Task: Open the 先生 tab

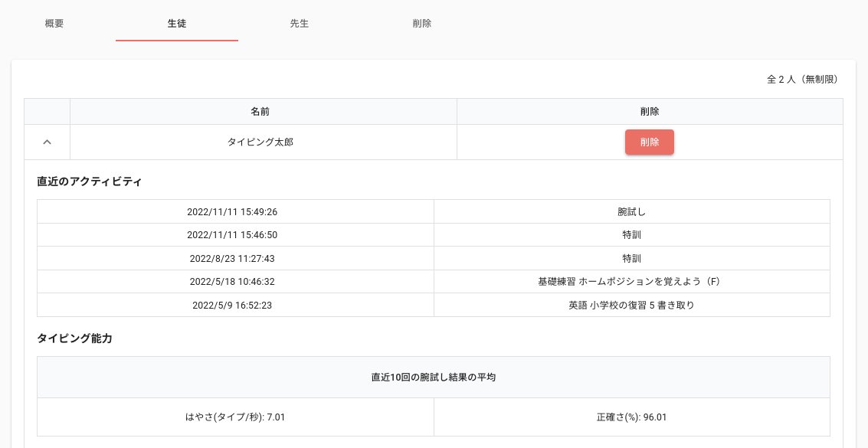Action: pos(300,24)
